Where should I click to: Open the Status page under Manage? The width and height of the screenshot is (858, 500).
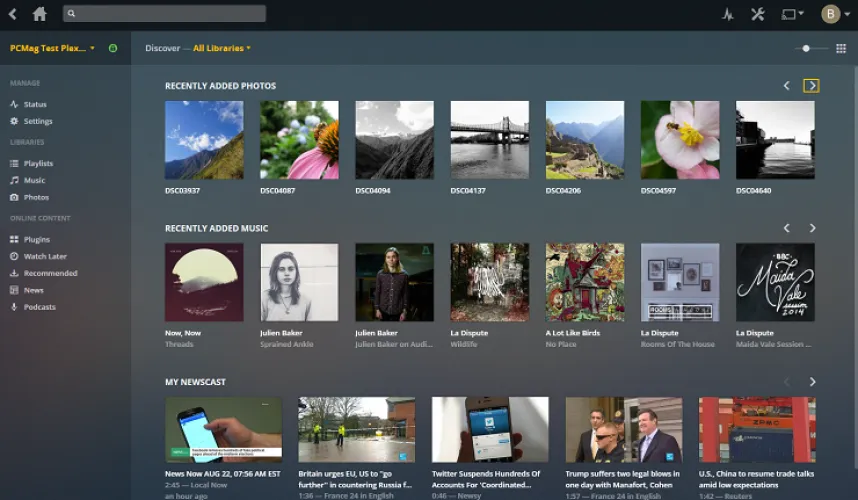(x=35, y=105)
